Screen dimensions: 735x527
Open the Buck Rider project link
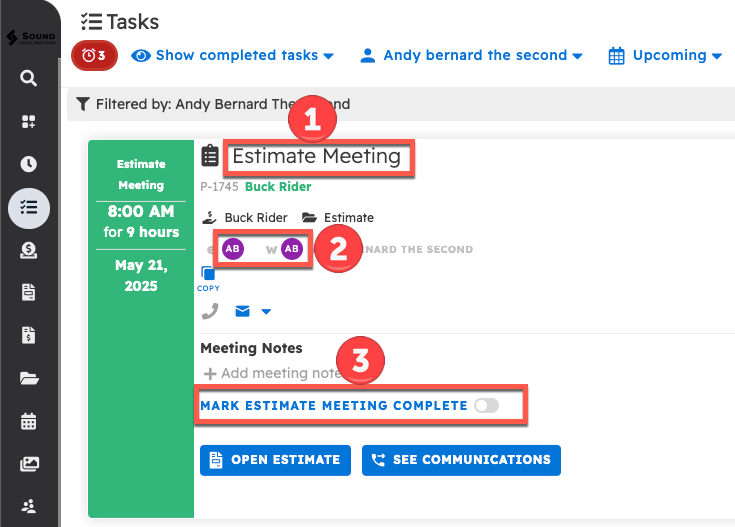[277, 187]
